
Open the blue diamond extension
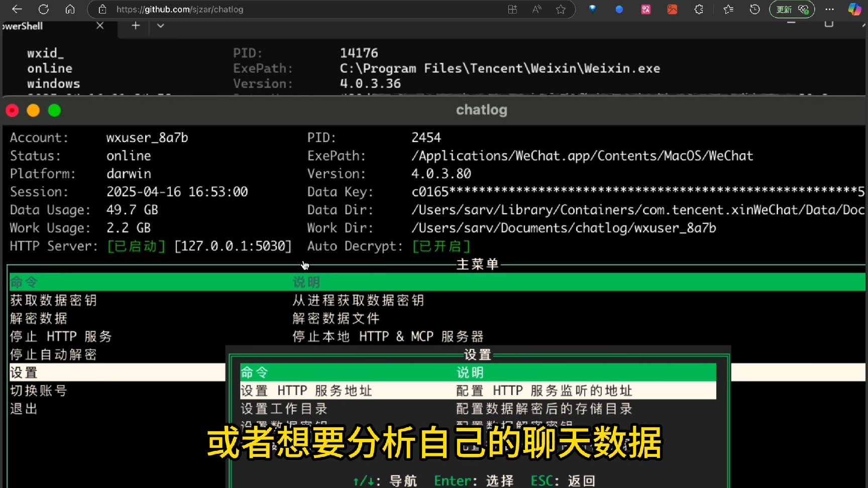click(x=593, y=9)
